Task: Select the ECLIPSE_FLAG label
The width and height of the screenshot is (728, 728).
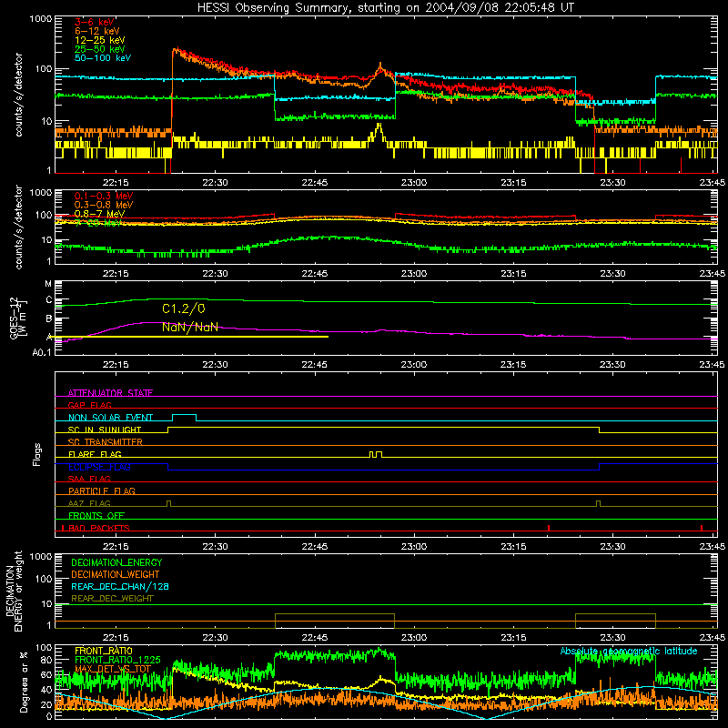Action: click(99, 467)
